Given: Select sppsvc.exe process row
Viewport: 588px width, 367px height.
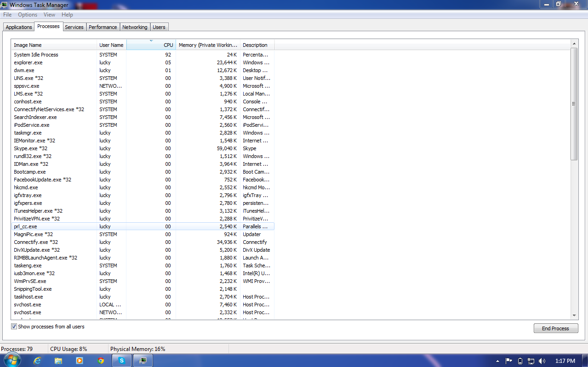Looking at the screenshot, I should [x=143, y=86].
